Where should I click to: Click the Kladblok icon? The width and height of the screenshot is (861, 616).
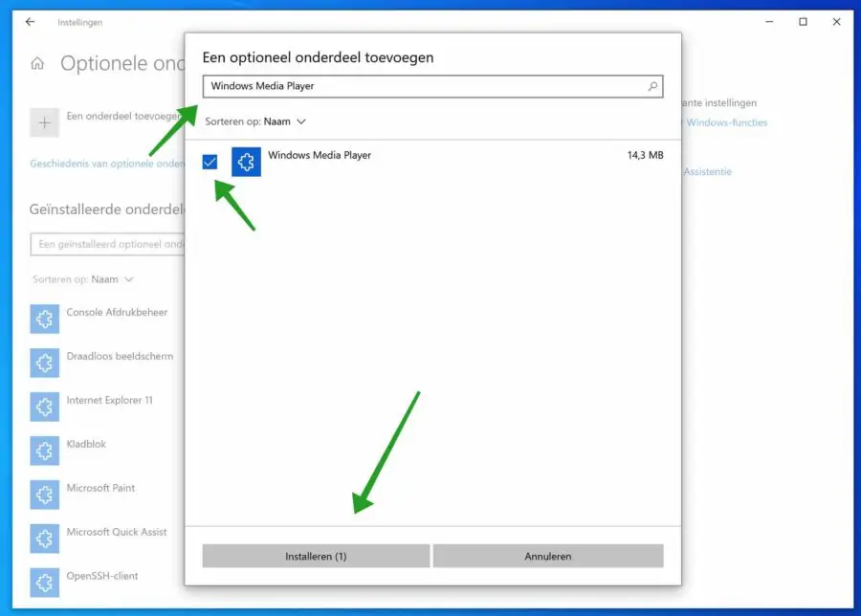coord(44,451)
